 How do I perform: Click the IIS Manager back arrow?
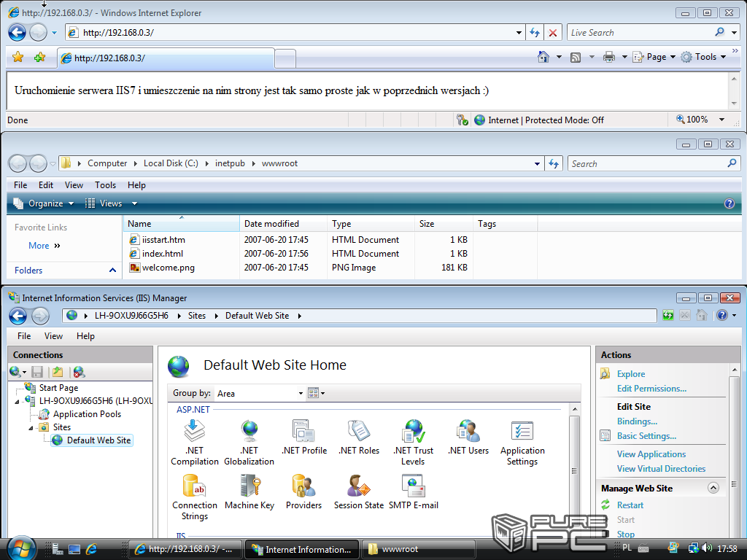18,316
